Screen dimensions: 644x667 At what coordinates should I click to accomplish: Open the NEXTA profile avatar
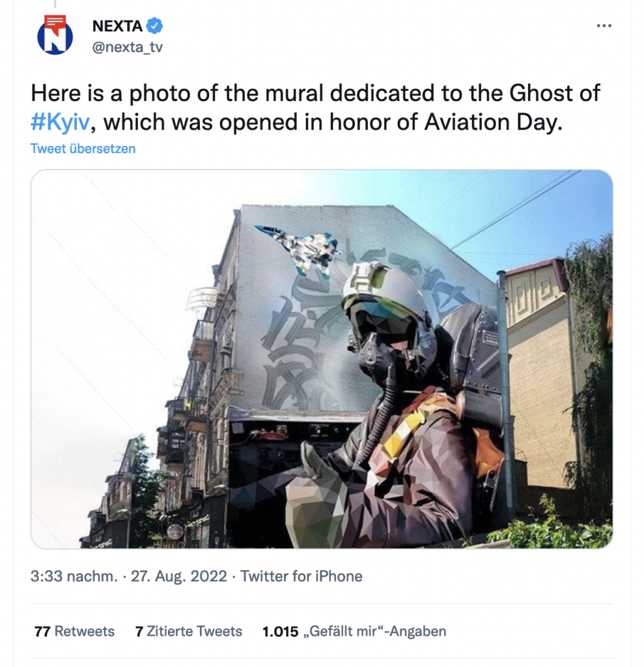click(55, 35)
